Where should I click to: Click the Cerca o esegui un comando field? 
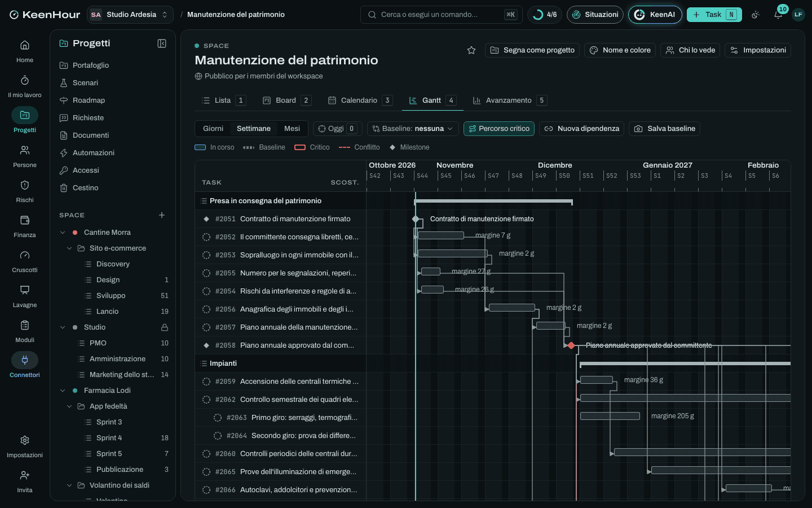tap(441, 15)
